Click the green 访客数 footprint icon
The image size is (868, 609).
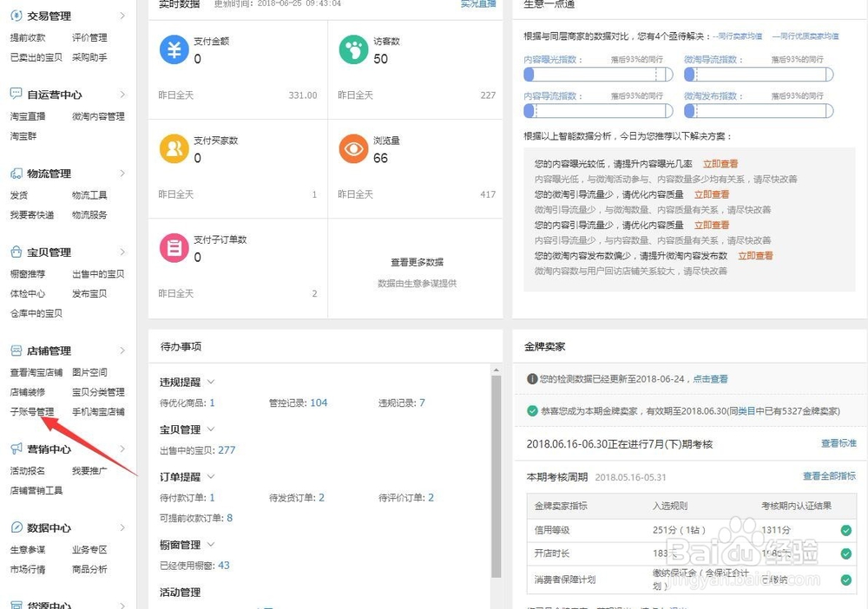[354, 49]
